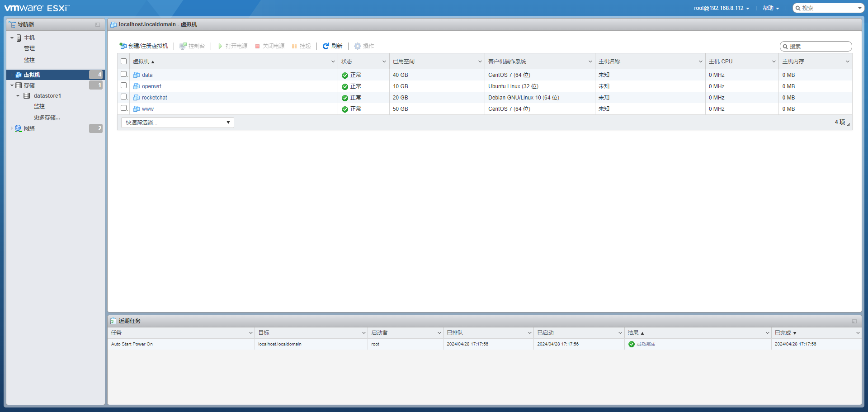This screenshot has height=412, width=868.
Task: Select 虚拟机 in navigator
Action: pyautogui.click(x=56, y=75)
